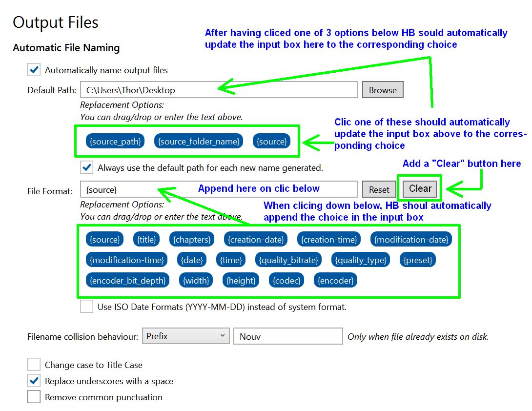Screen dimensions: 532x411
Task: Click the {source} tag beside {source_folder_name}
Action: (272, 141)
